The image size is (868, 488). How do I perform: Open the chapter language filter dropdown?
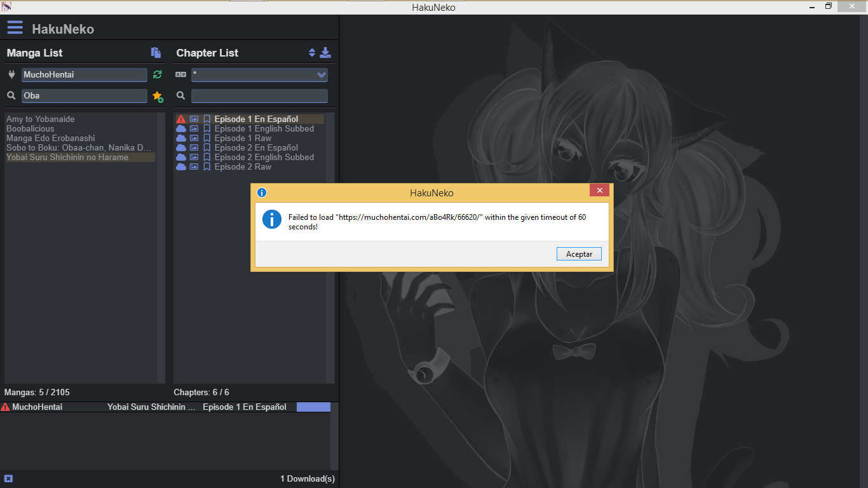point(259,75)
